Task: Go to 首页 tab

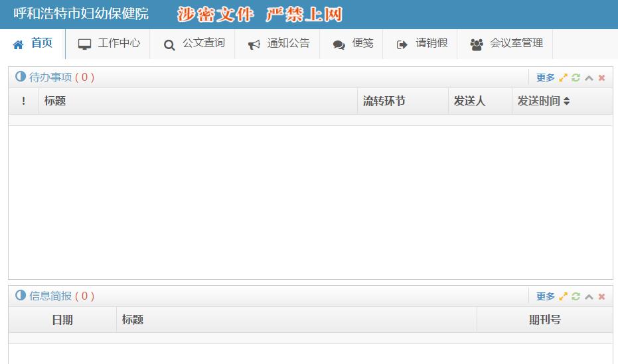Action: pyautogui.click(x=33, y=44)
